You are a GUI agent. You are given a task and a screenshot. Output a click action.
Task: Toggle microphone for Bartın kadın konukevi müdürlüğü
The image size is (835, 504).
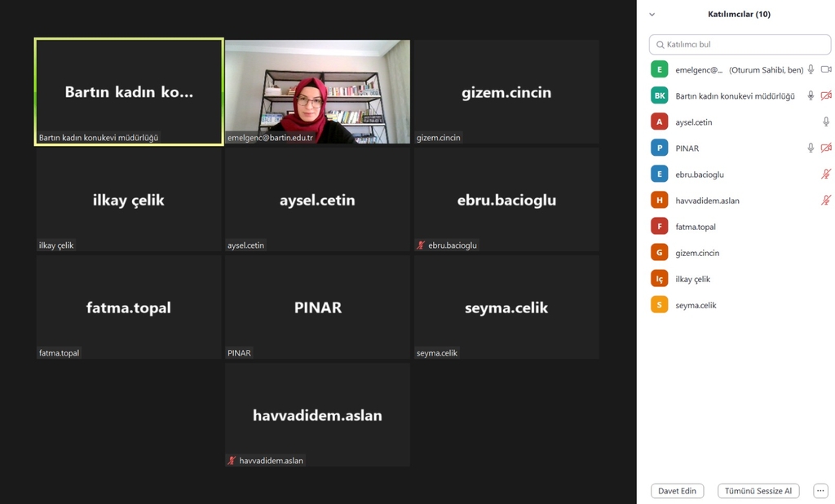pos(811,96)
